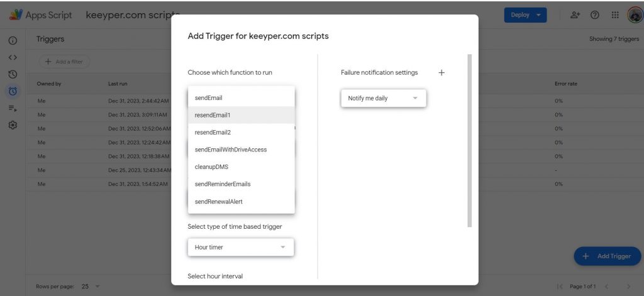Open the Editor code icon in sidebar
The image size is (644, 296).
(x=12, y=57)
